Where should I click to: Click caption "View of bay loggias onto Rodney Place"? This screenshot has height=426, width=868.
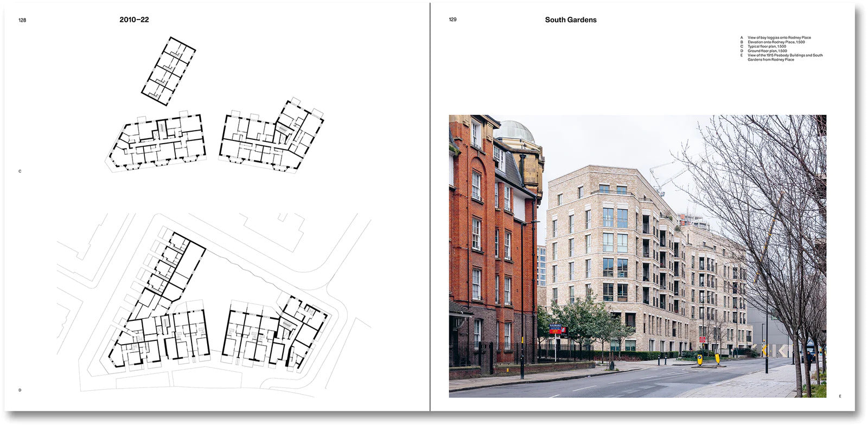point(779,38)
